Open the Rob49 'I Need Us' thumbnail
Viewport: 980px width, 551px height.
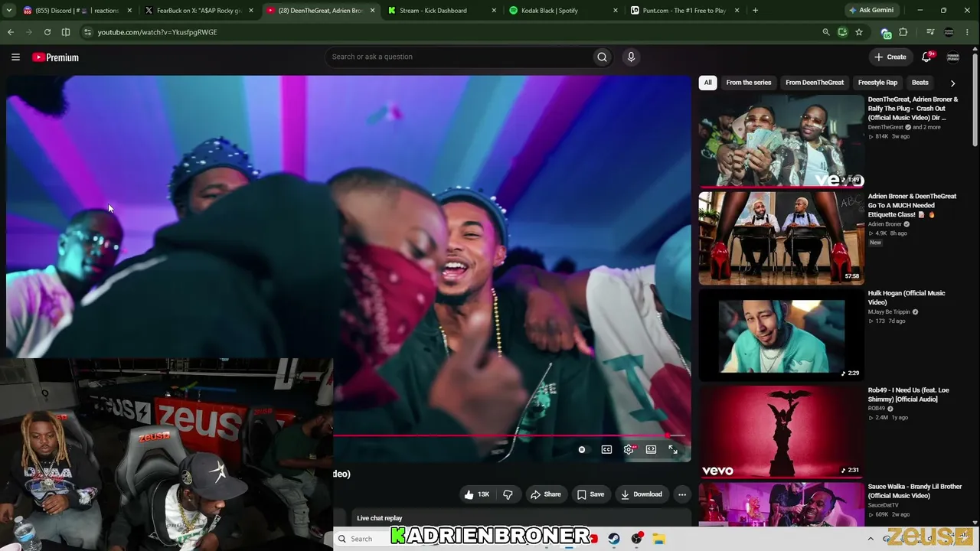click(781, 431)
